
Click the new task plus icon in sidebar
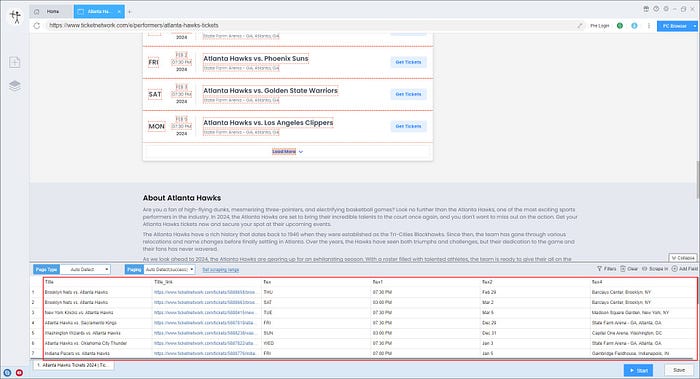(15, 62)
